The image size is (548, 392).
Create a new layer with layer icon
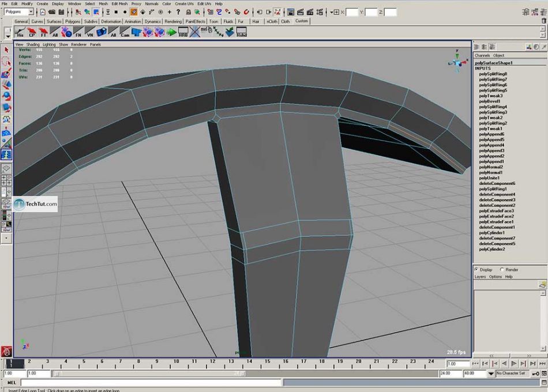click(x=542, y=284)
